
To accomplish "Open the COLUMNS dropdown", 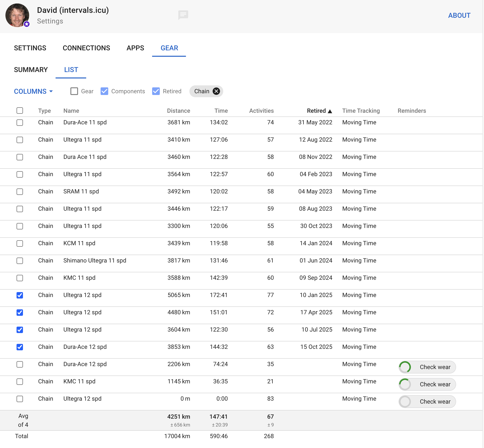I will pos(33,91).
